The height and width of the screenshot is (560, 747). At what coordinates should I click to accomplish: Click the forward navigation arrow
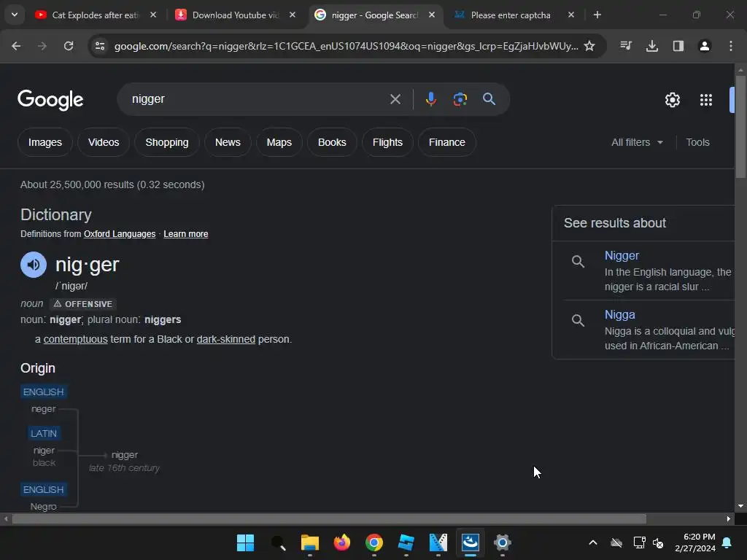coord(42,46)
